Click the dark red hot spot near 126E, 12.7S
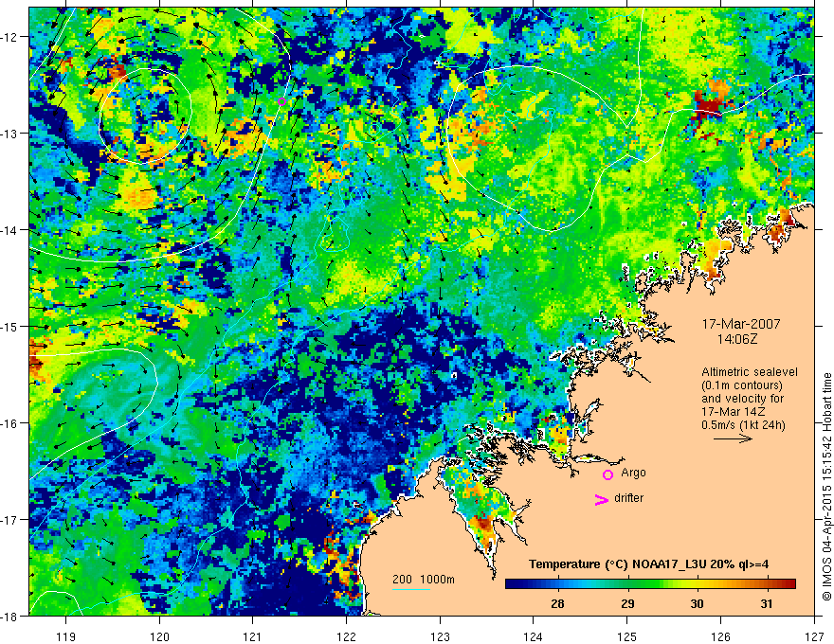 (x=708, y=108)
